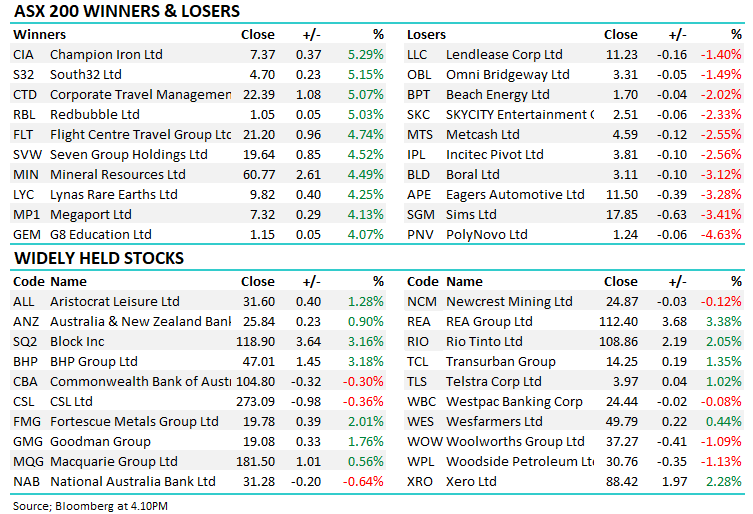The height and width of the screenshot is (514, 753).
Task: Click the WOW ticker code
Action: click(x=424, y=441)
